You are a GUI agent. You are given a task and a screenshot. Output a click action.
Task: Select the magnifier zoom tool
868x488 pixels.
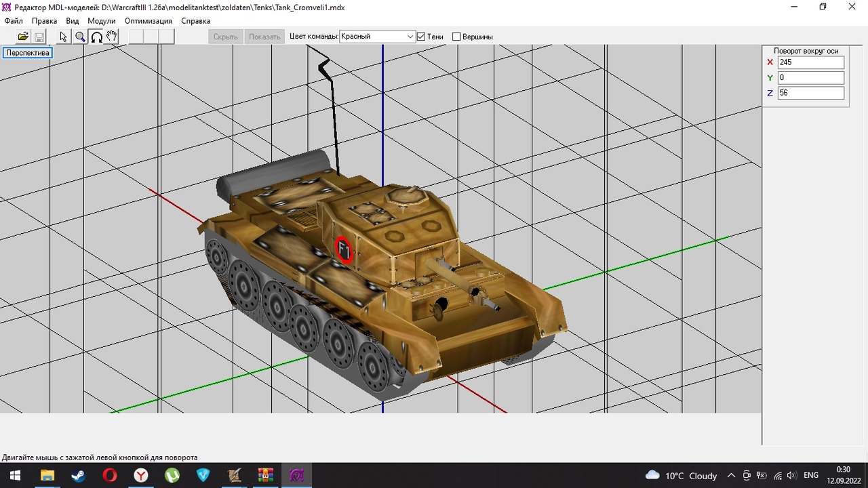pyautogui.click(x=80, y=37)
